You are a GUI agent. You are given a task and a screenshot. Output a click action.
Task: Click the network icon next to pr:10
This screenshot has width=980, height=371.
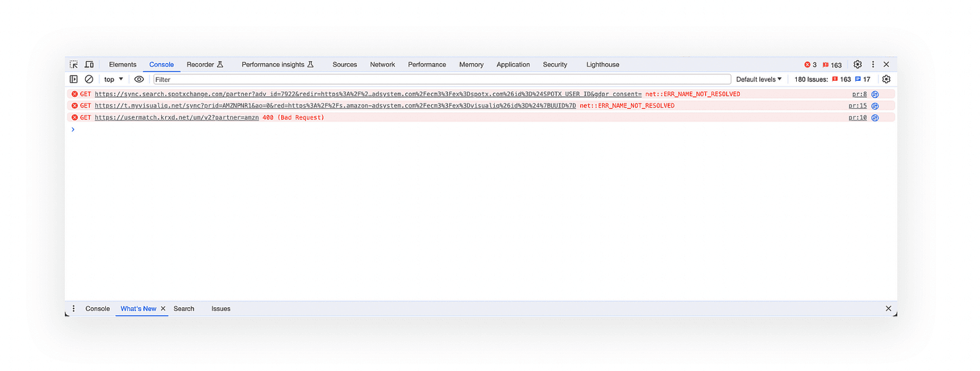tap(875, 118)
